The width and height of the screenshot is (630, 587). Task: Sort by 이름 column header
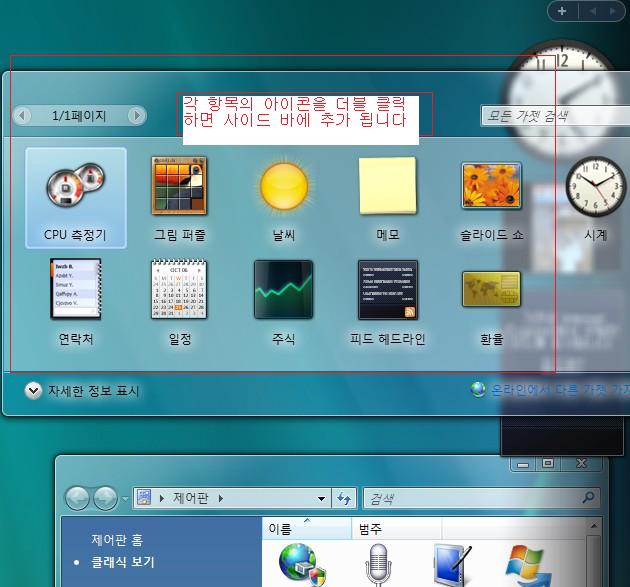coord(307,528)
